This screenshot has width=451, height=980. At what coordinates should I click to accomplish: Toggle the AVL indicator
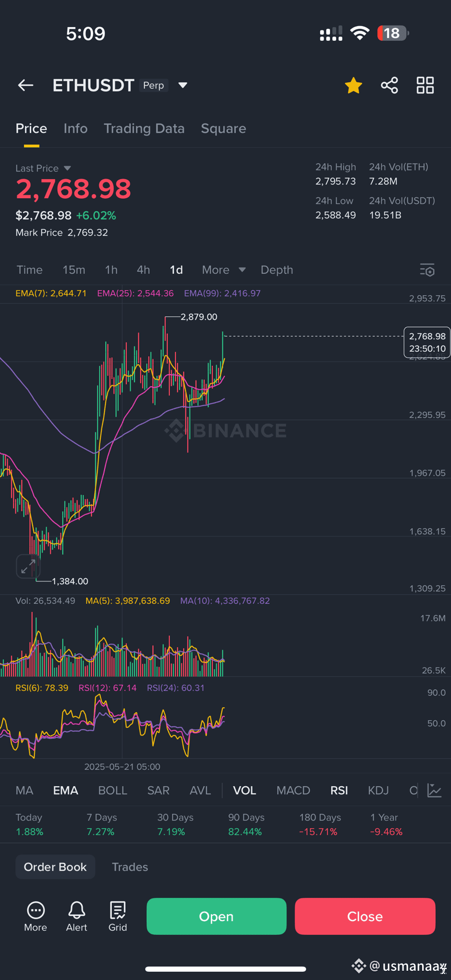pos(200,791)
